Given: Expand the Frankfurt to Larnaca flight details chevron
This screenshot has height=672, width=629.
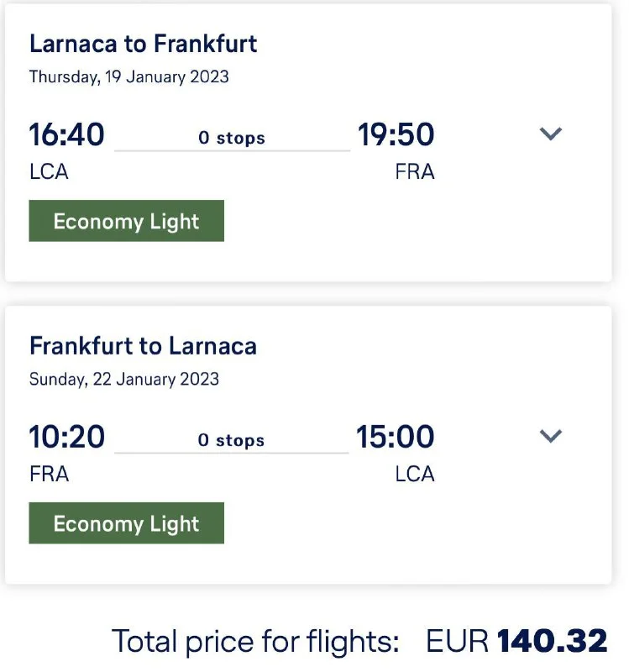Looking at the screenshot, I should (x=550, y=436).
